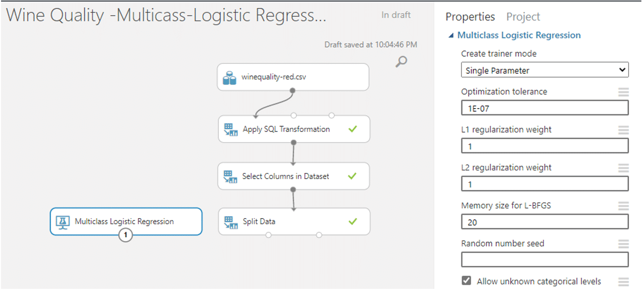
Task: Click the Apply SQL Transformation module icon
Action: pos(230,129)
